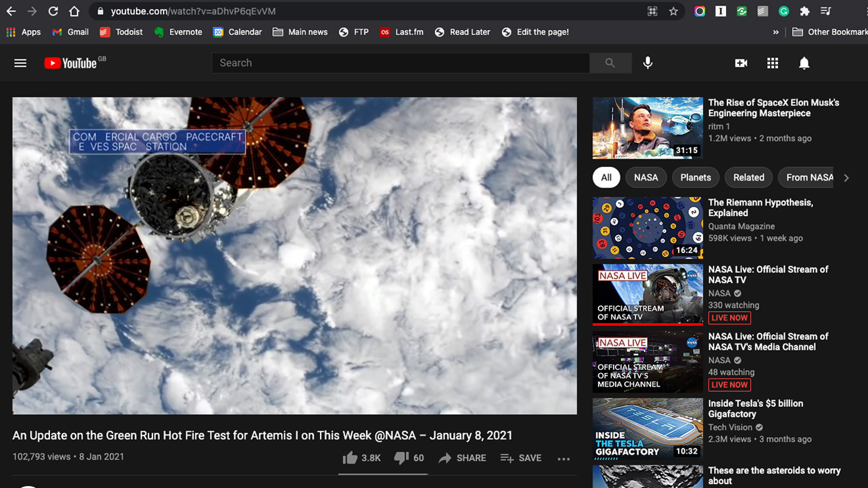The image size is (868, 488).
Task: Select the NASA filter chip
Action: [x=646, y=177]
